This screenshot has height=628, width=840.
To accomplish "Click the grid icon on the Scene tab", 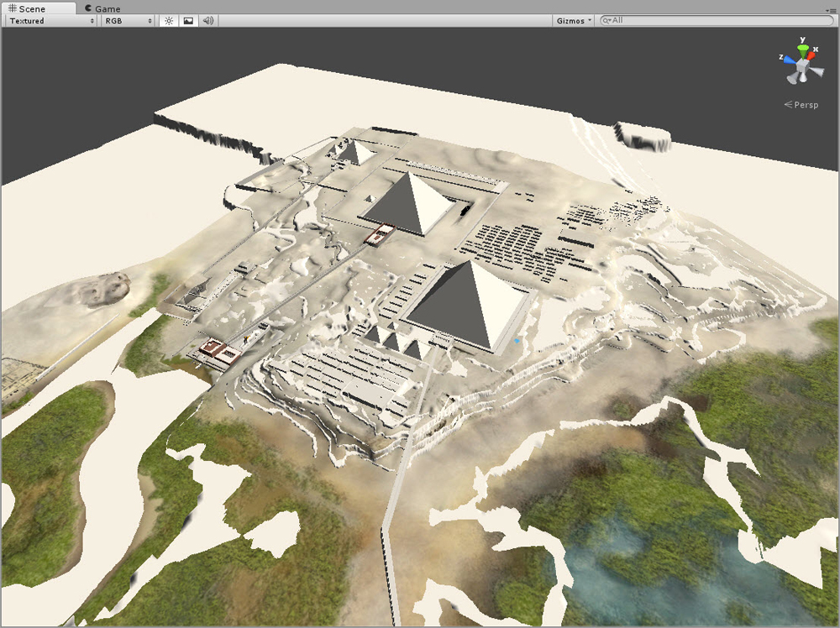I will [12, 8].
